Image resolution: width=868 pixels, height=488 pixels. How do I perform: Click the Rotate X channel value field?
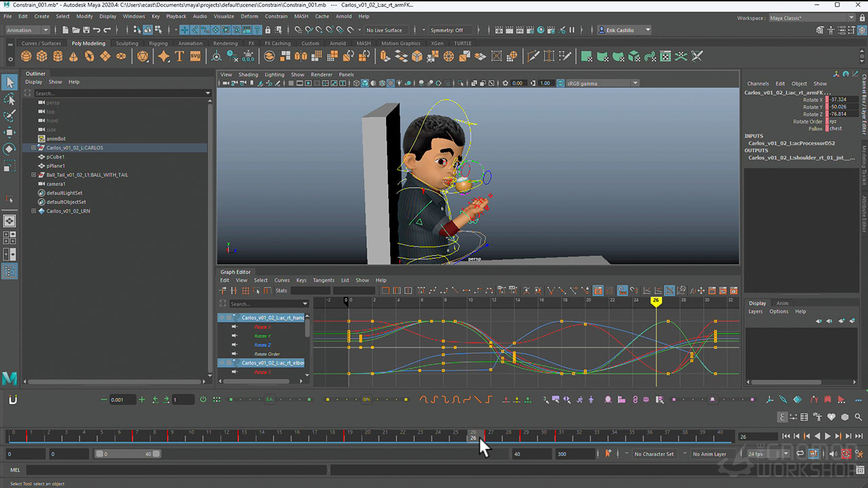click(842, 100)
